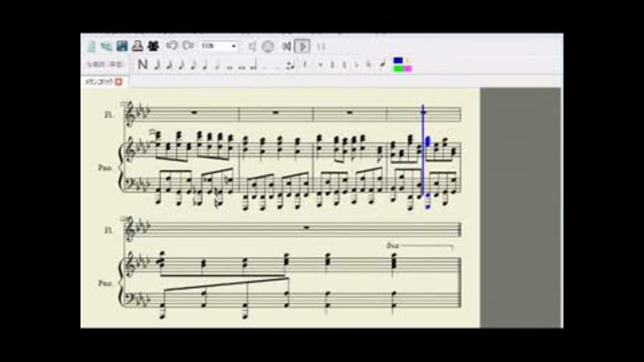Undo the last edit

click(172, 45)
